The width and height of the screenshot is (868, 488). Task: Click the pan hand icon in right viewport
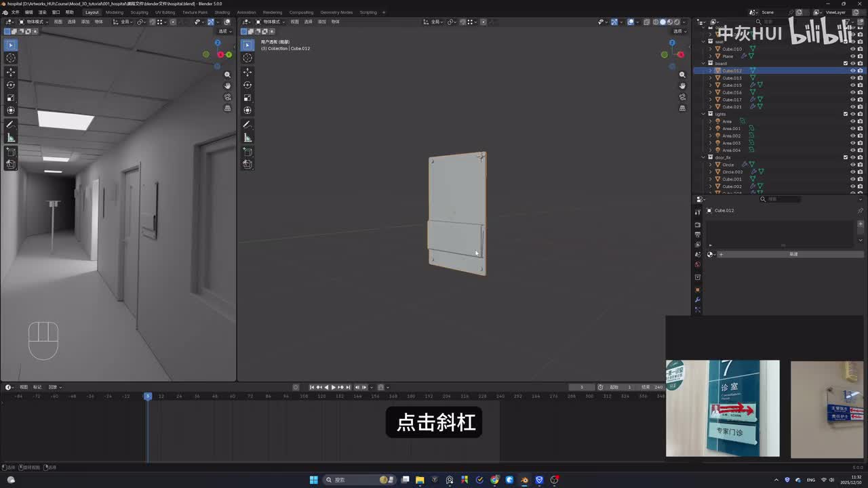682,85
